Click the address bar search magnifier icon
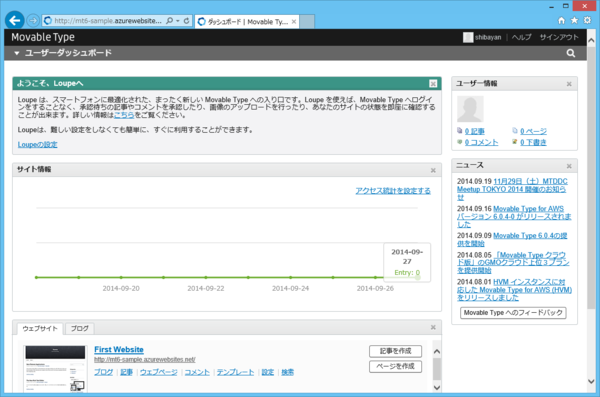The width and height of the screenshot is (600, 397). click(169, 21)
